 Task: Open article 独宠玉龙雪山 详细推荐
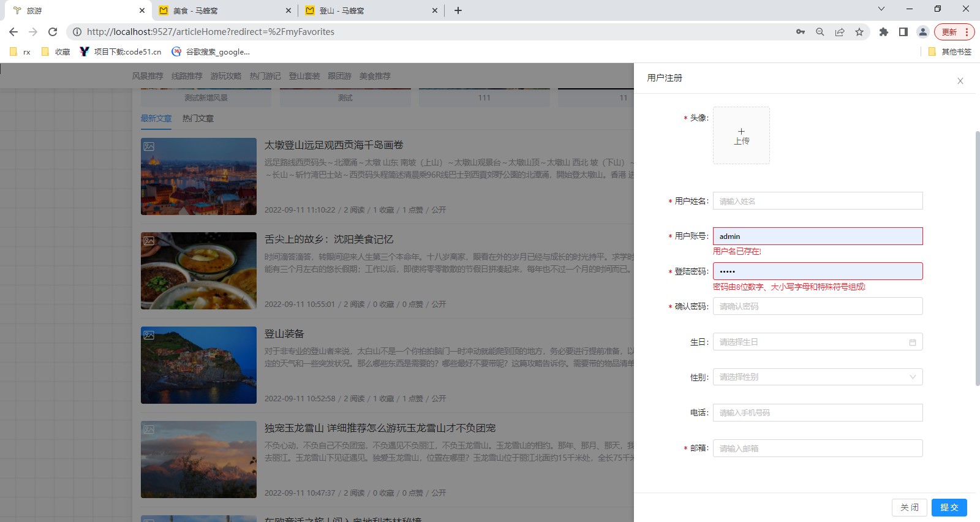380,428
